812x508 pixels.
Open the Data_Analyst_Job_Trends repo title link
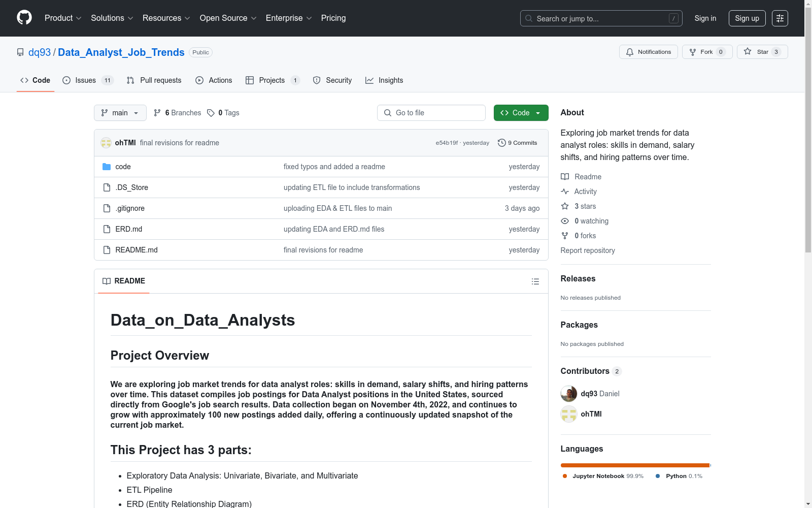121,52
